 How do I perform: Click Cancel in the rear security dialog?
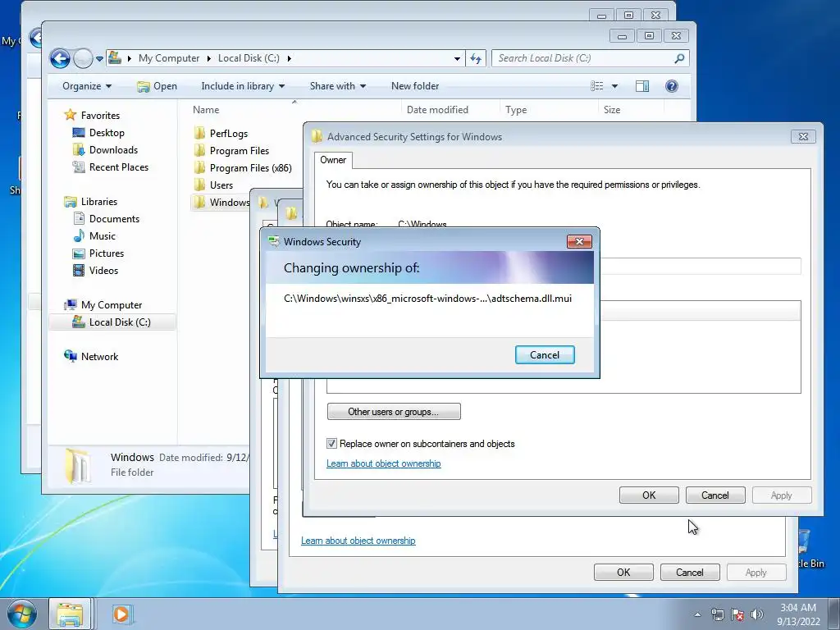coord(689,572)
